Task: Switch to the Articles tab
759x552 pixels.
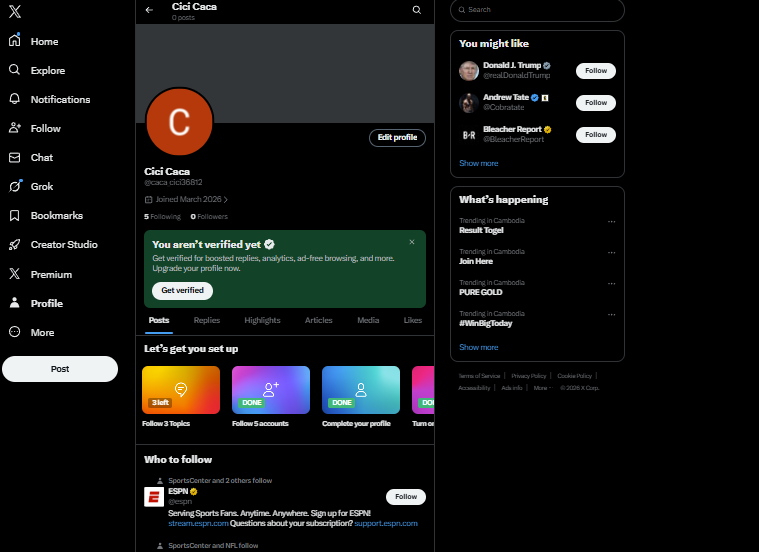Action: pyautogui.click(x=319, y=320)
